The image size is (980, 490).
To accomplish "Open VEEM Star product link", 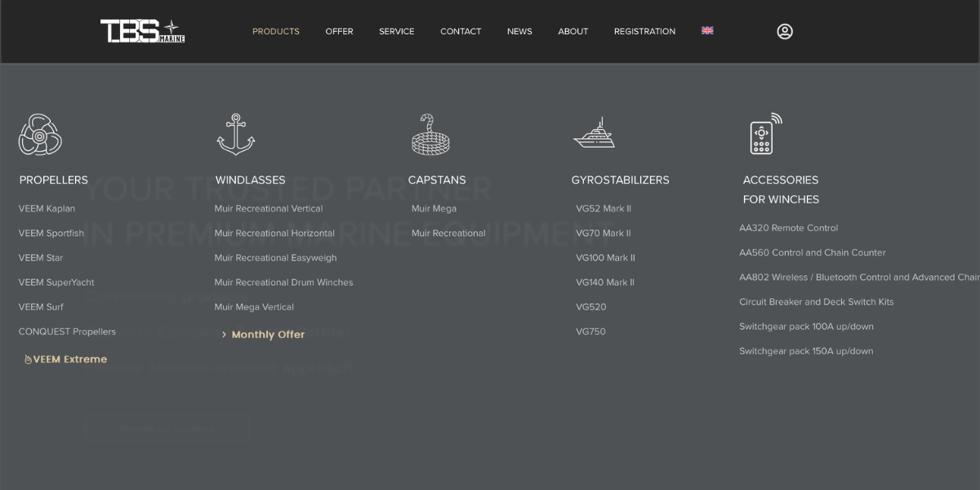I will pyautogui.click(x=41, y=257).
